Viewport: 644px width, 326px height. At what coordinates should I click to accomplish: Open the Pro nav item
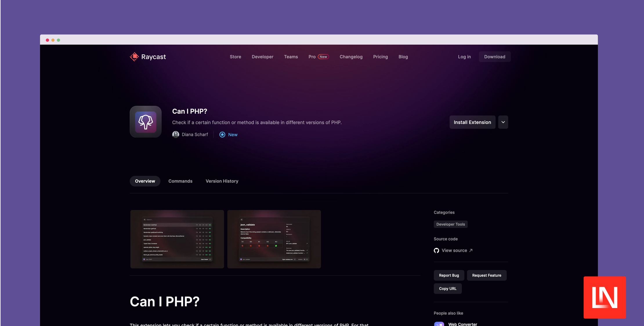pyautogui.click(x=312, y=57)
